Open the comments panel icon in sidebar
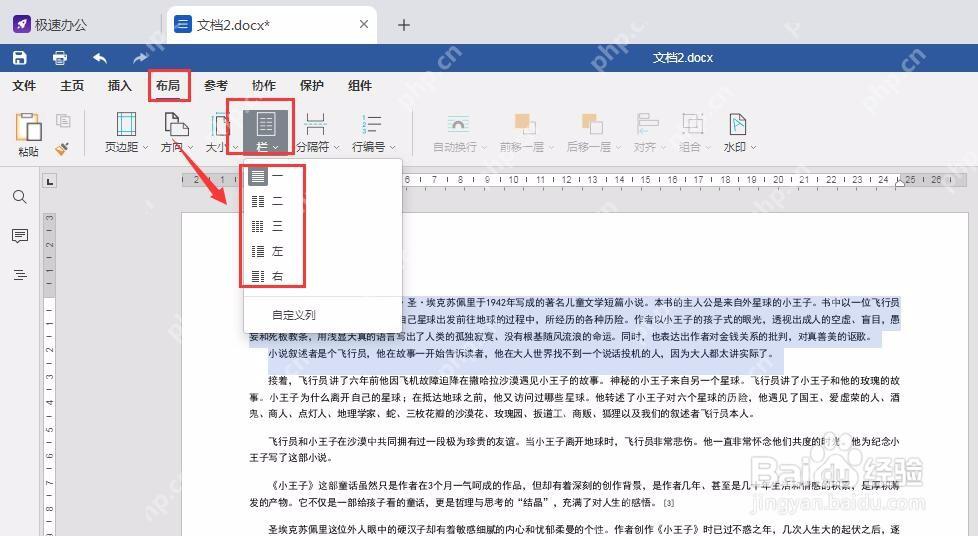 point(20,236)
